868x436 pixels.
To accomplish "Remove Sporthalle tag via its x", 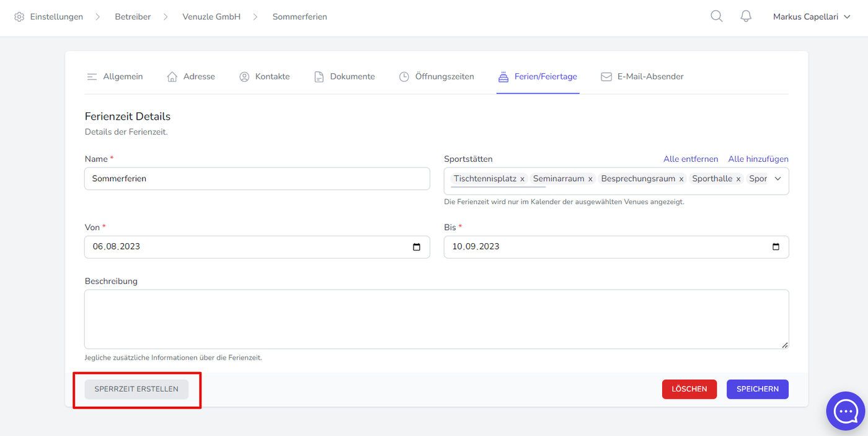I will (738, 179).
